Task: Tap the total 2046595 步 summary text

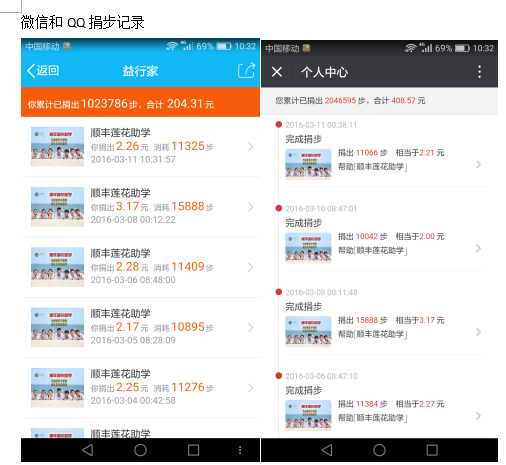Action: [350, 101]
